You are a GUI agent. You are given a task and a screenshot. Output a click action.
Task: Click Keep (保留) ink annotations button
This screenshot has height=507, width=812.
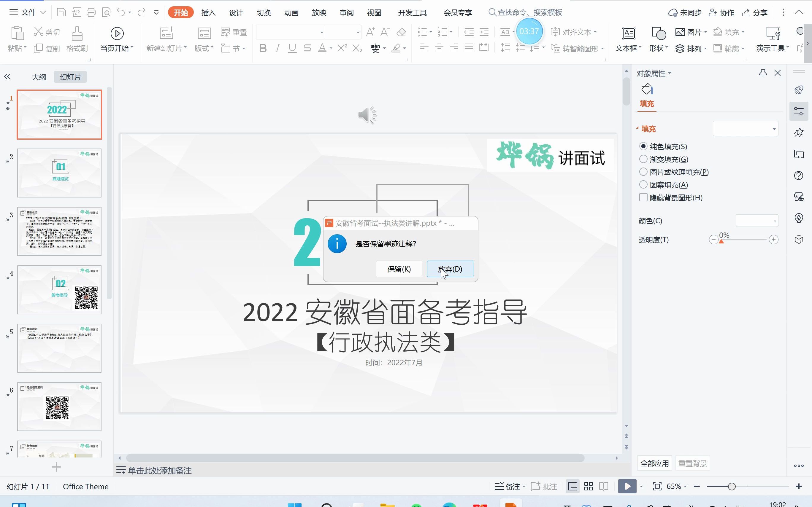pyautogui.click(x=399, y=269)
